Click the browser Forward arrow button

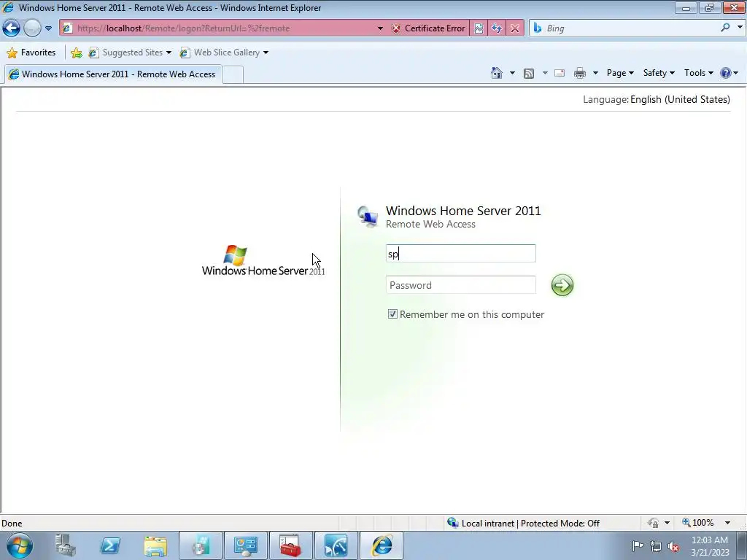point(32,28)
